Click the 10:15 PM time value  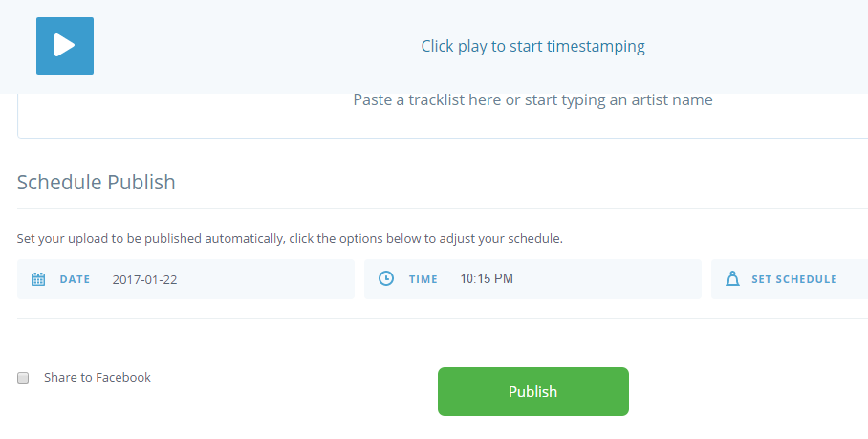click(487, 278)
